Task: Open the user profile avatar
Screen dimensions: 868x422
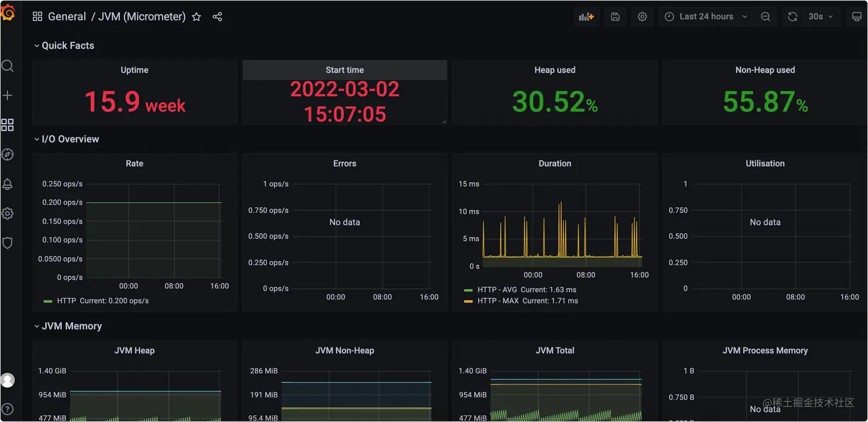Action: point(7,380)
